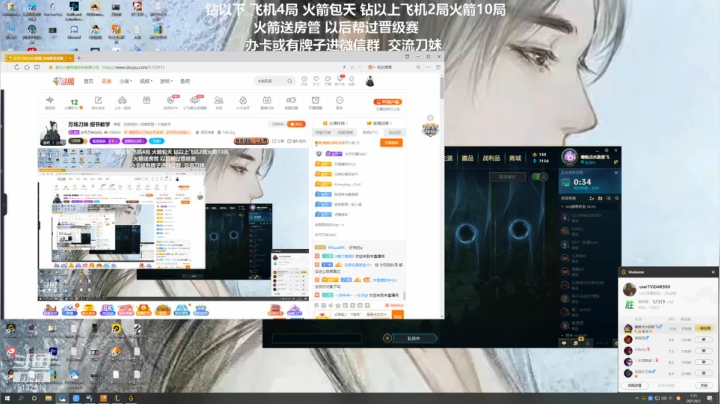Go to the browser home page icon
720x404 pixels.
pyautogui.click(x=27, y=67)
